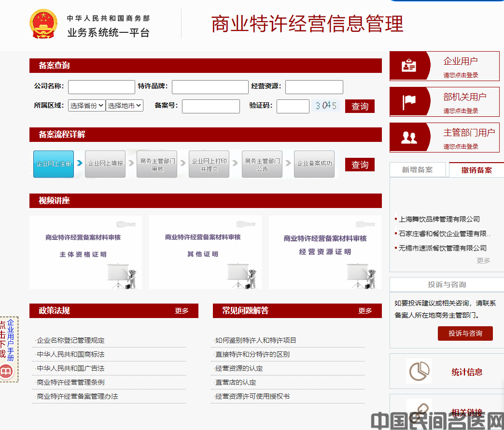Select the 企业网上填报 process step
Viewport: 504px width, 430px height.
point(105,164)
